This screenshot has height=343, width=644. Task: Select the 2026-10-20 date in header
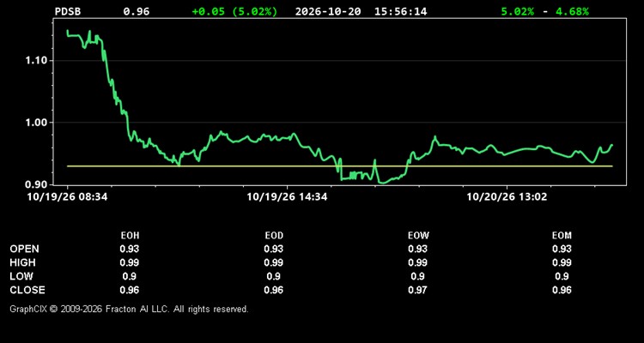pyautogui.click(x=328, y=11)
